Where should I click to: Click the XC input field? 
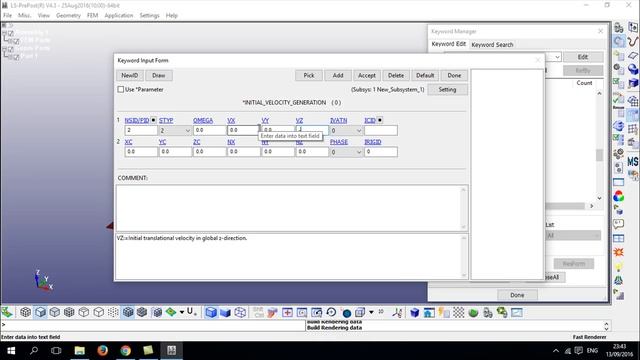click(141, 152)
